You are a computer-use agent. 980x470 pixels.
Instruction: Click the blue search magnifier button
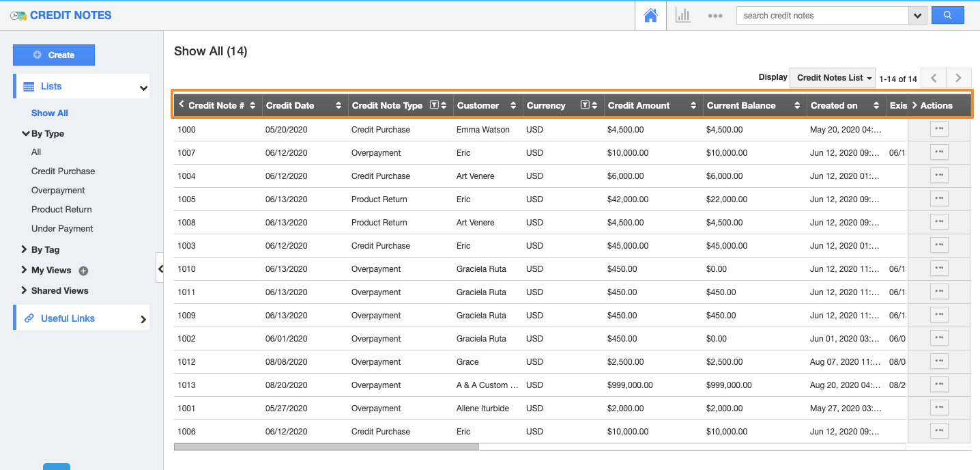tap(947, 15)
